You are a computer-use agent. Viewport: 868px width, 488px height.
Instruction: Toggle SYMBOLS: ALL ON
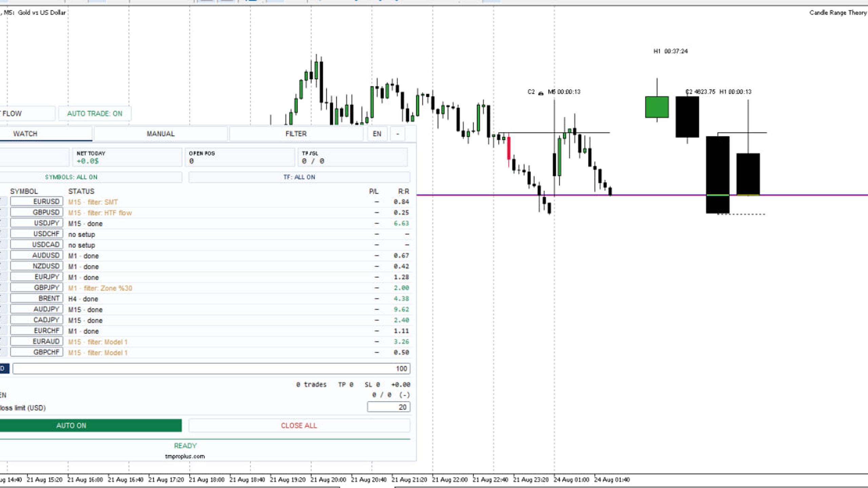click(91, 177)
